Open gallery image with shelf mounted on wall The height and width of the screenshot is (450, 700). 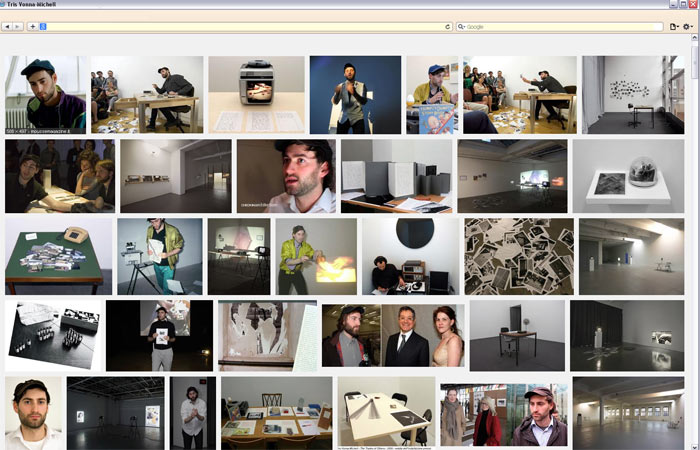176,176
